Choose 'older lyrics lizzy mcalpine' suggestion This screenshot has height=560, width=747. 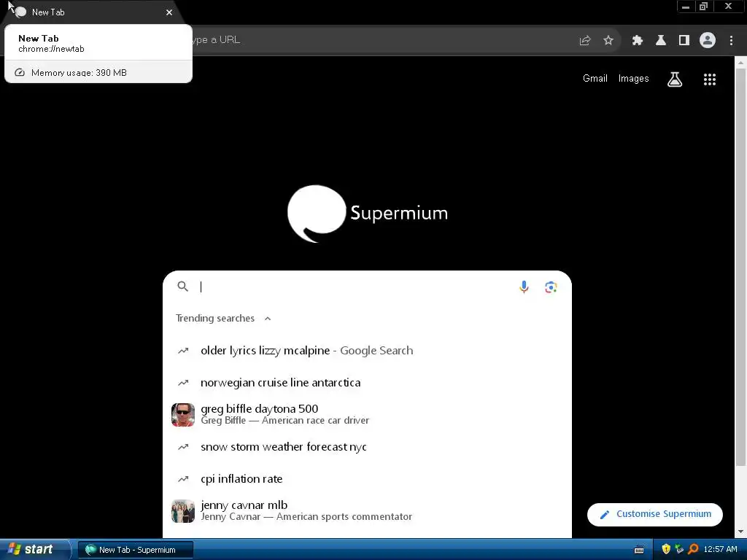tap(367, 351)
